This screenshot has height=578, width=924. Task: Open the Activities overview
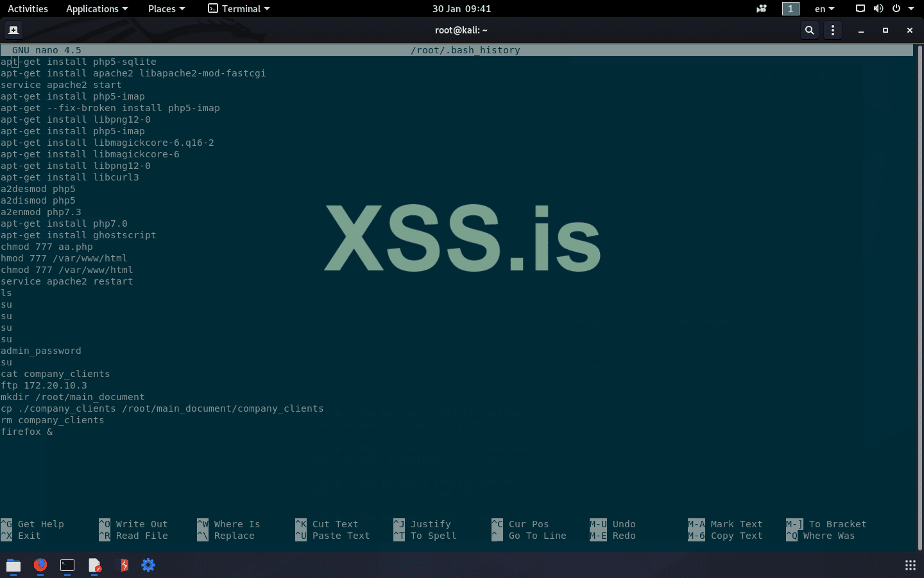pos(28,9)
